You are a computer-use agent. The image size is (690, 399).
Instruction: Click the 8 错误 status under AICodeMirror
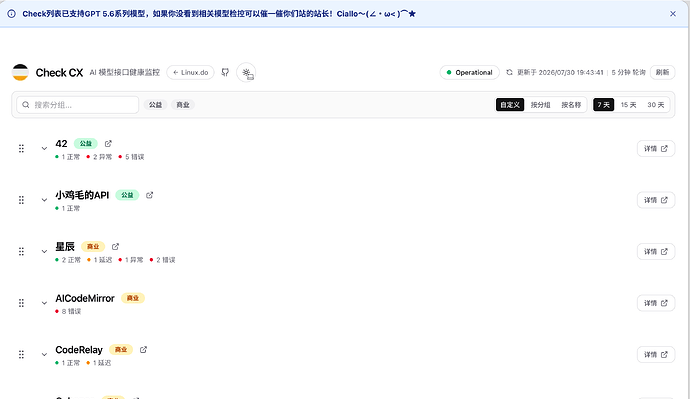click(68, 311)
